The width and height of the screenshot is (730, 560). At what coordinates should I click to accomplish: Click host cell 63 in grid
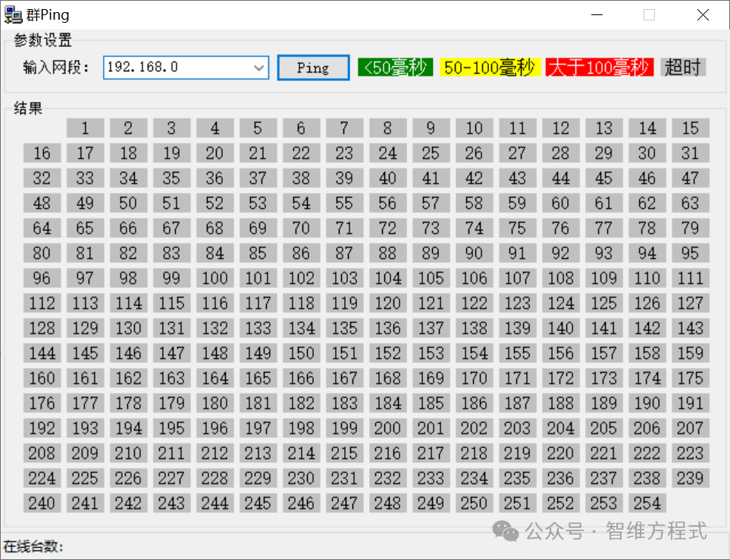(690, 203)
